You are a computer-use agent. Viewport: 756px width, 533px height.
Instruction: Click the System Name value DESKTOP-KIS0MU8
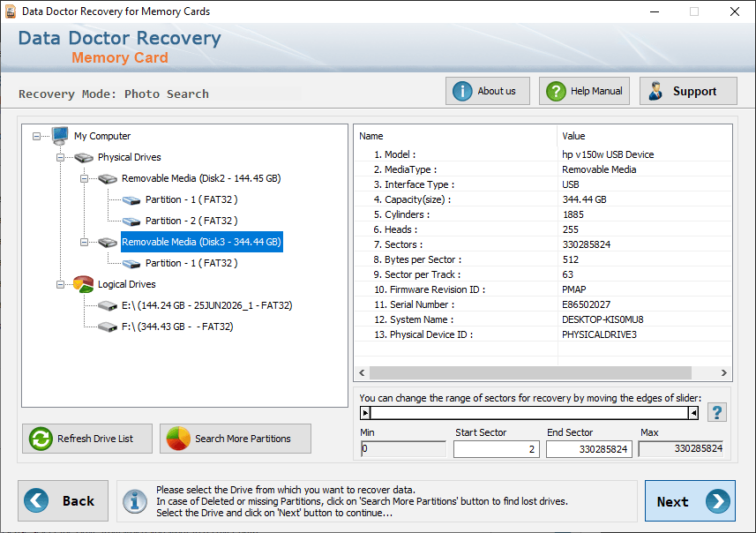pos(603,319)
